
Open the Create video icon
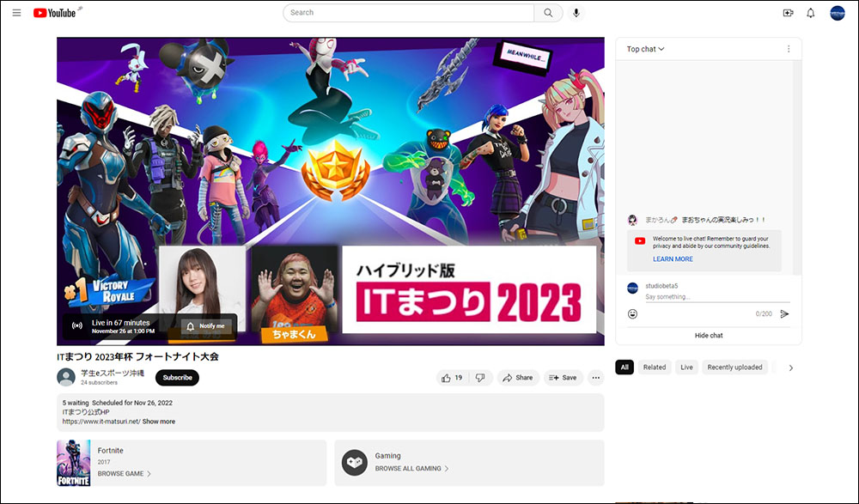[x=788, y=13]
